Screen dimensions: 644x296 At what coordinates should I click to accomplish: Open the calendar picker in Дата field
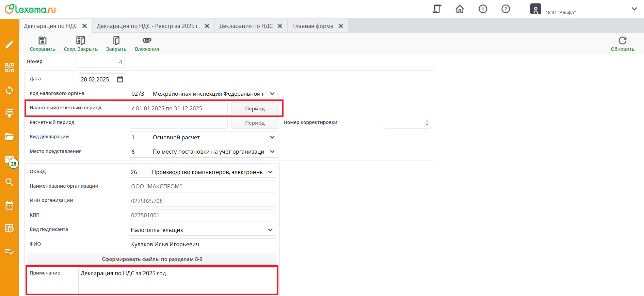[x=120, y=79]
